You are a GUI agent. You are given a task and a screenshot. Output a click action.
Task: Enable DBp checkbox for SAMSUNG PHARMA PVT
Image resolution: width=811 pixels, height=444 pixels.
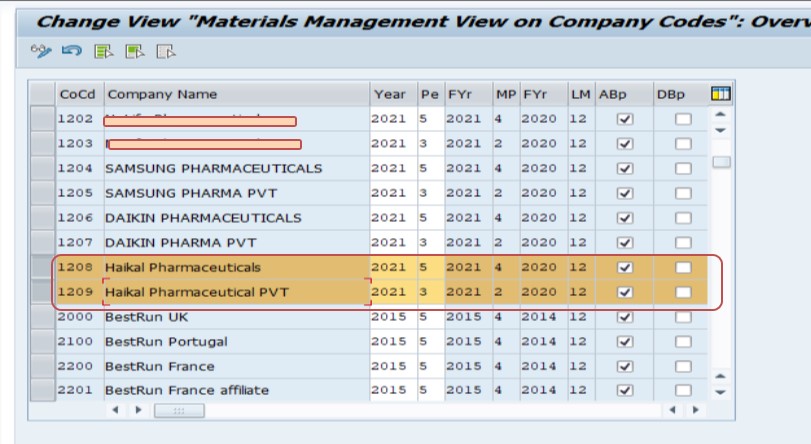[x=683, y=194]
